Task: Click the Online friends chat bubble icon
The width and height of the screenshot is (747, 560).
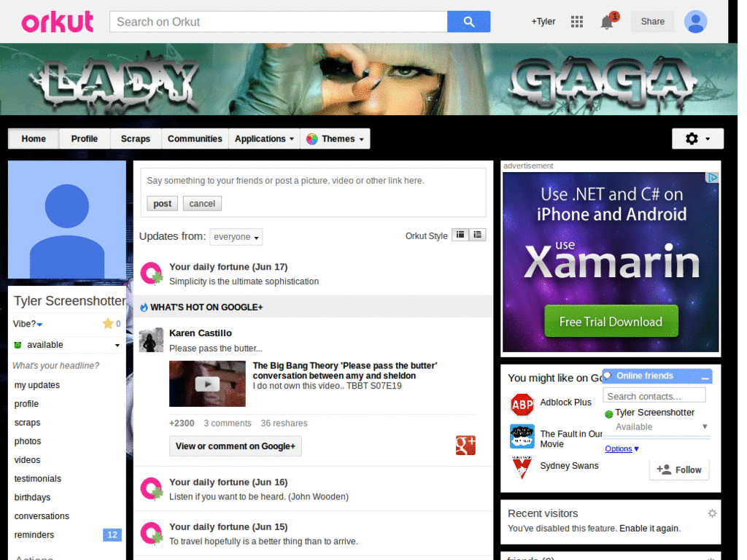Action: (x=608, y=376)
